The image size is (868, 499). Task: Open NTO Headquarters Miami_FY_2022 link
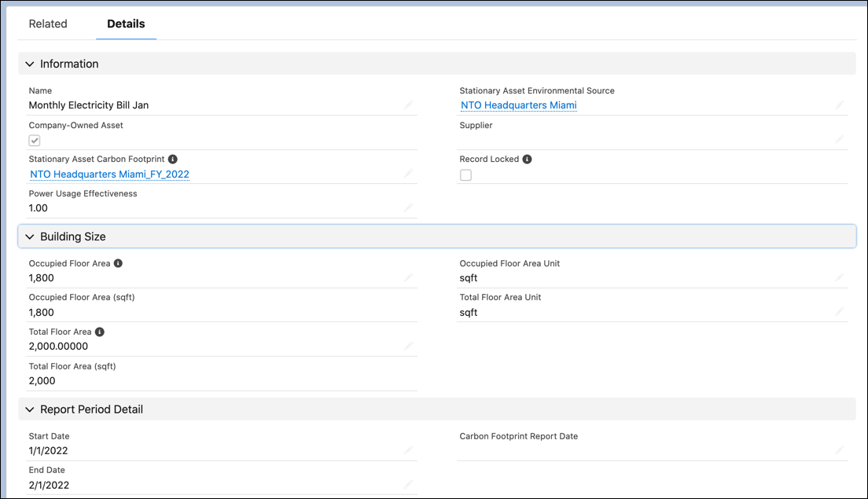point(109,174)
